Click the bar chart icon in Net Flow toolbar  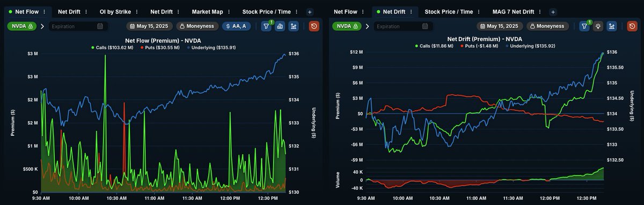[280, 26]
